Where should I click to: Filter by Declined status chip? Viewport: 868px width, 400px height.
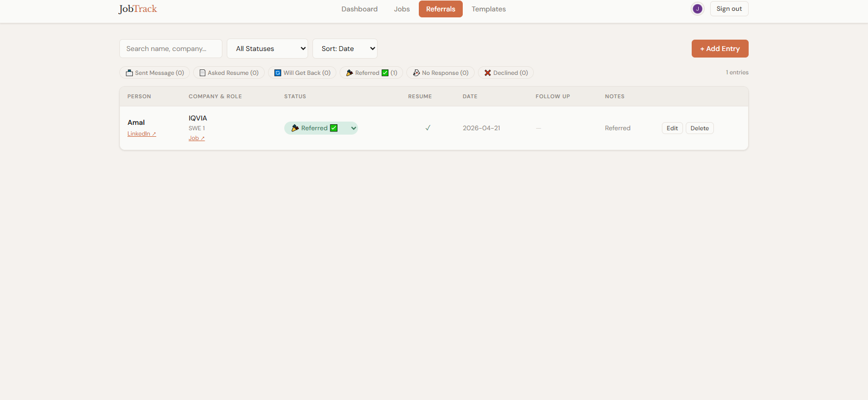pos(506,73)
